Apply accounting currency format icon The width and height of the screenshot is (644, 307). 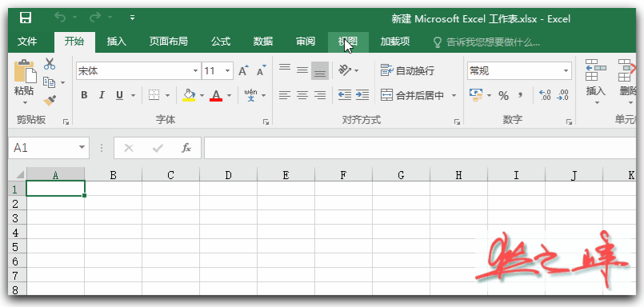[x=476, y=95]
